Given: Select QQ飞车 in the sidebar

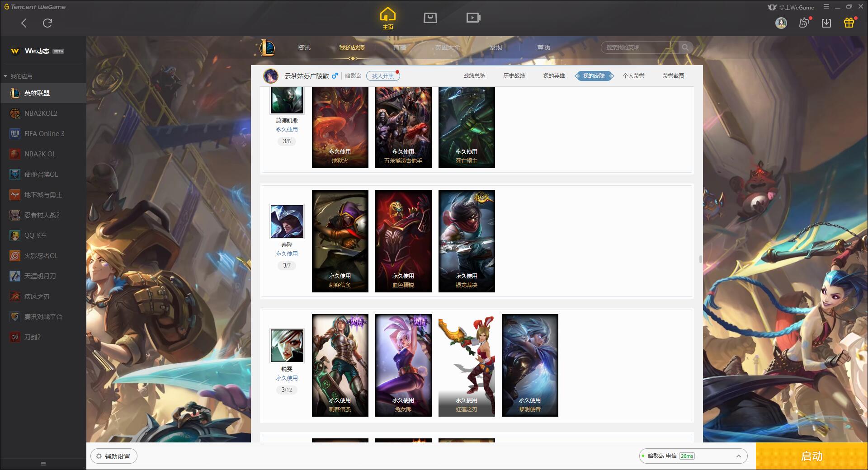Looking at the screenshot, I should pyautogui.click(x=43, y=235).
